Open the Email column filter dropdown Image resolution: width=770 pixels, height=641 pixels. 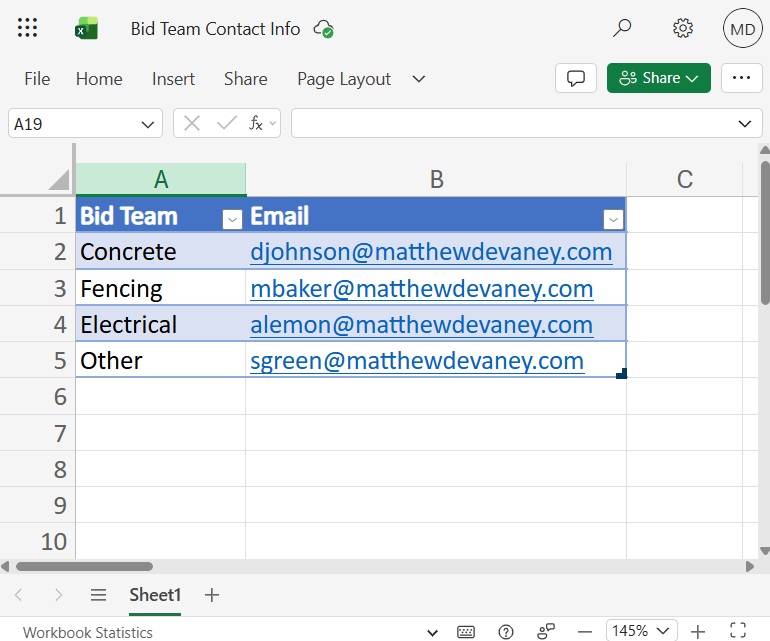(x=613, y=218)
